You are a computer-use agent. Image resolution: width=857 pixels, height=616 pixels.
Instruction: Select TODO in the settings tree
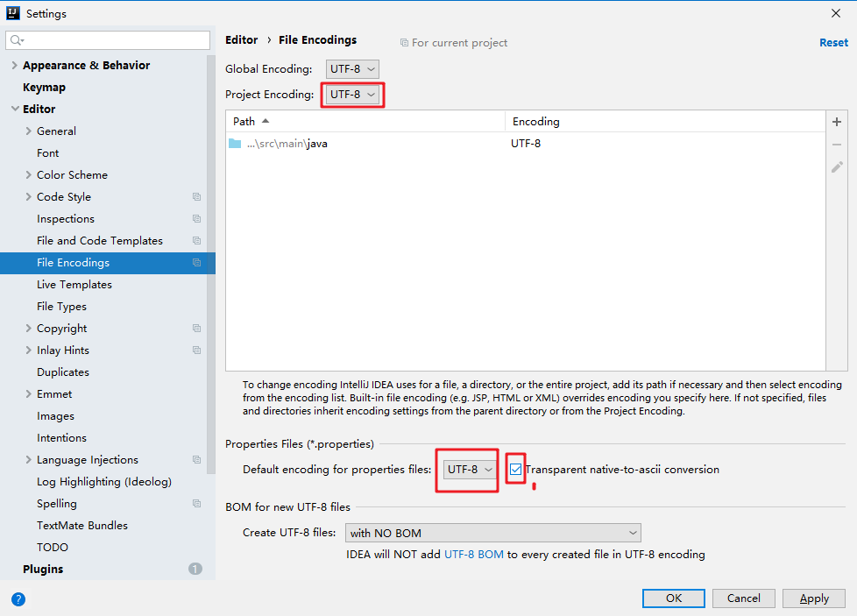53,547
